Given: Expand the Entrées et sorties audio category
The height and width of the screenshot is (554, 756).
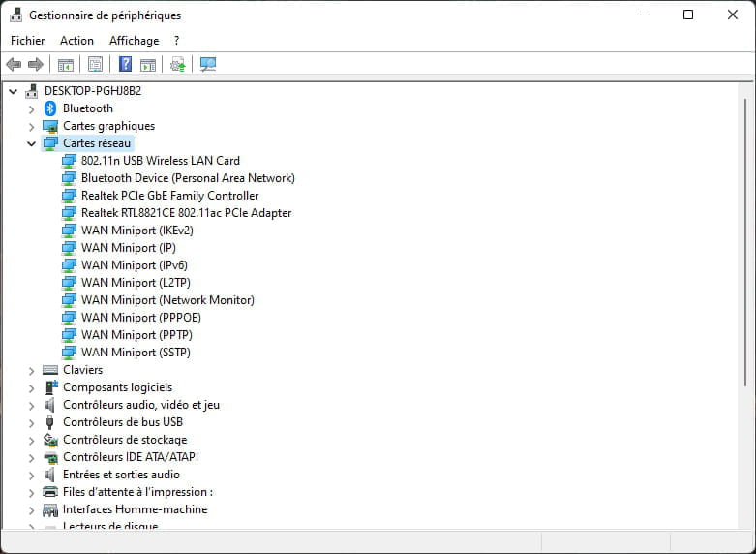Looking at the screenshot, I should (31, 475).
